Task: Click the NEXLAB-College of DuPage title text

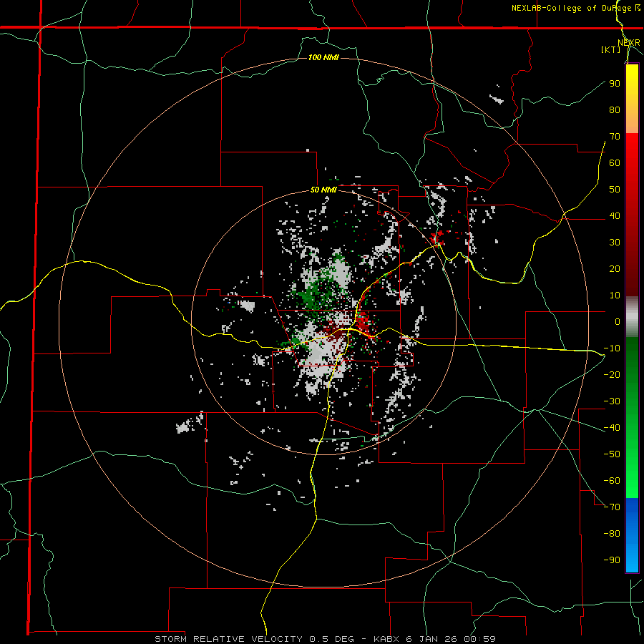Action: point(576,8)
